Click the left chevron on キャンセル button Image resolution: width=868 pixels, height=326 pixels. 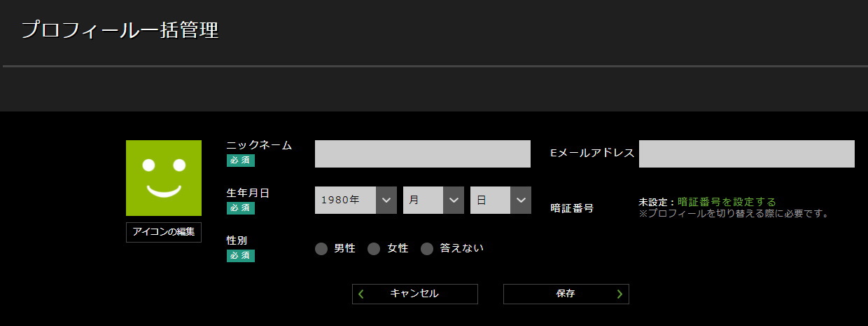click(x=361, y=294)
